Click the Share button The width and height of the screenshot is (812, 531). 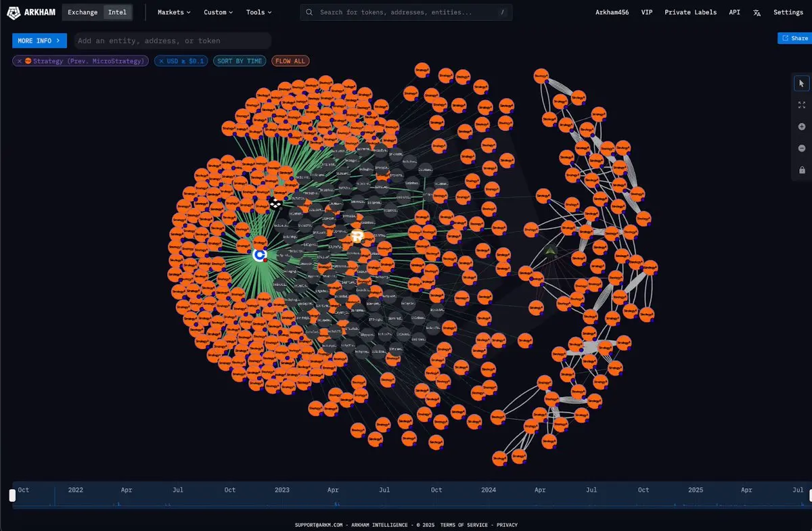pyautogui.click(x=794, y=39)
